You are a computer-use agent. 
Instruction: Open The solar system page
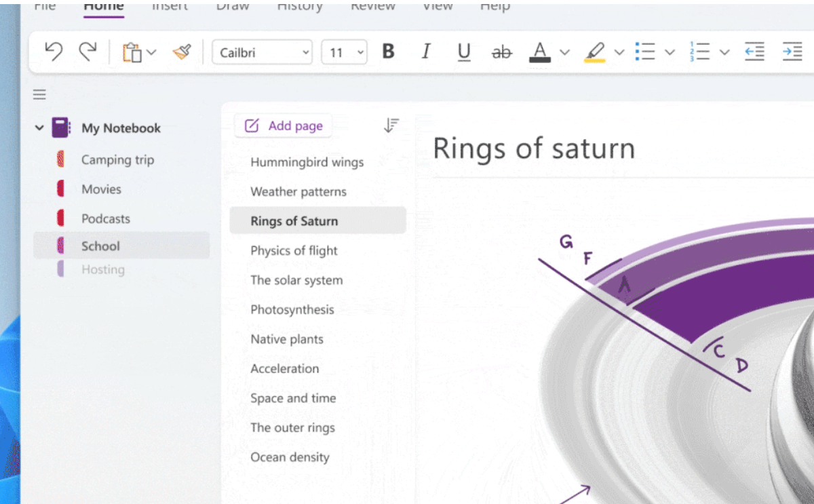click(x=296, y=280)
